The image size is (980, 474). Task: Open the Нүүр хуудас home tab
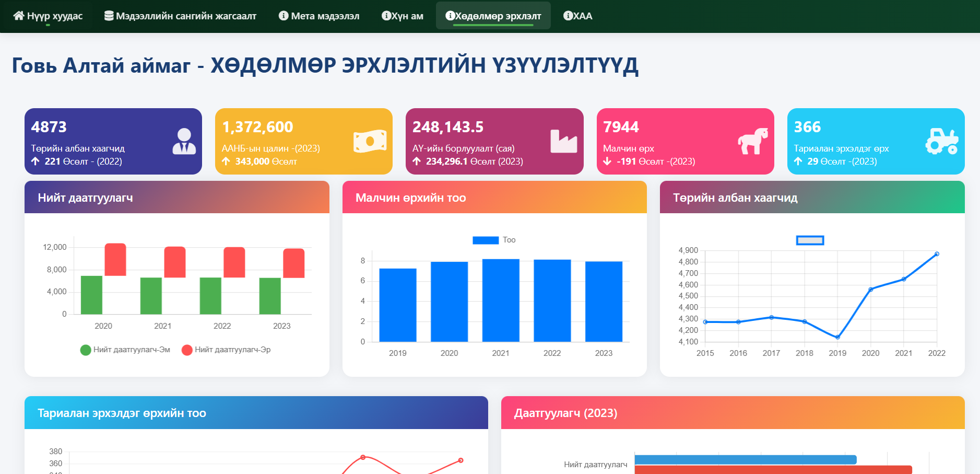(48, 16)
